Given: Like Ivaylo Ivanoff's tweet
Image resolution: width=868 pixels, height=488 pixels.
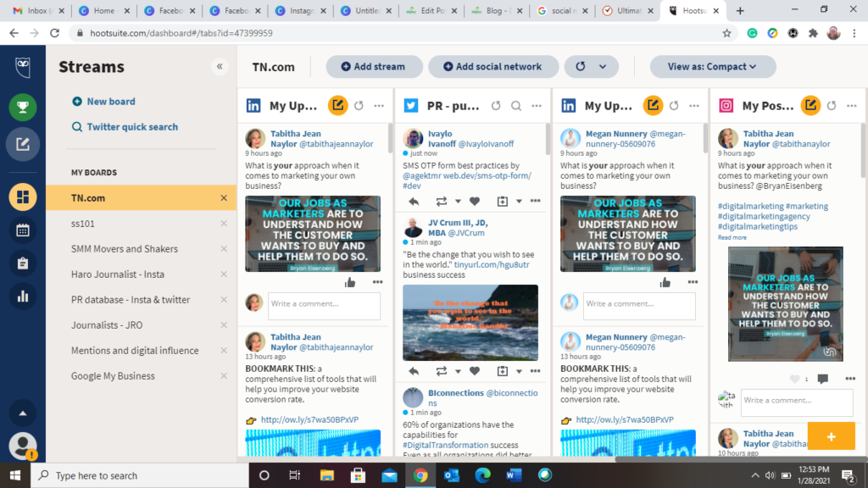Looking at the screenshot, I should tap(475, 202).
